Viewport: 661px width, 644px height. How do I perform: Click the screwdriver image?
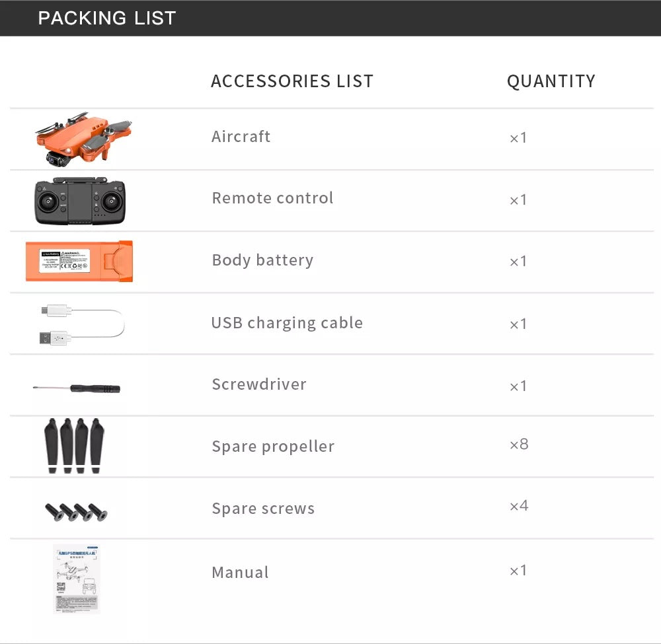[x=76, y=388]
